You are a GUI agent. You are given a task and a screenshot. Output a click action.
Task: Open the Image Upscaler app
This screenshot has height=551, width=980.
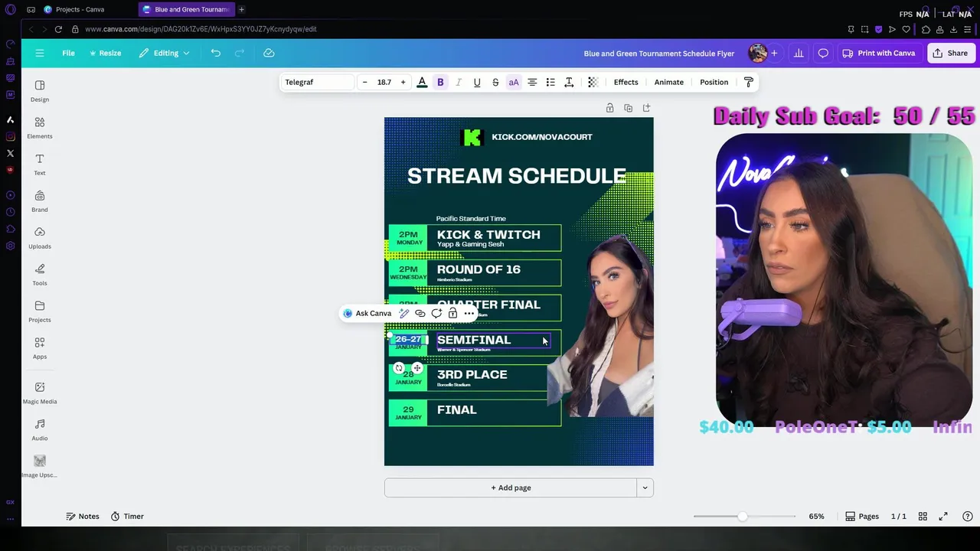[40, 466]
